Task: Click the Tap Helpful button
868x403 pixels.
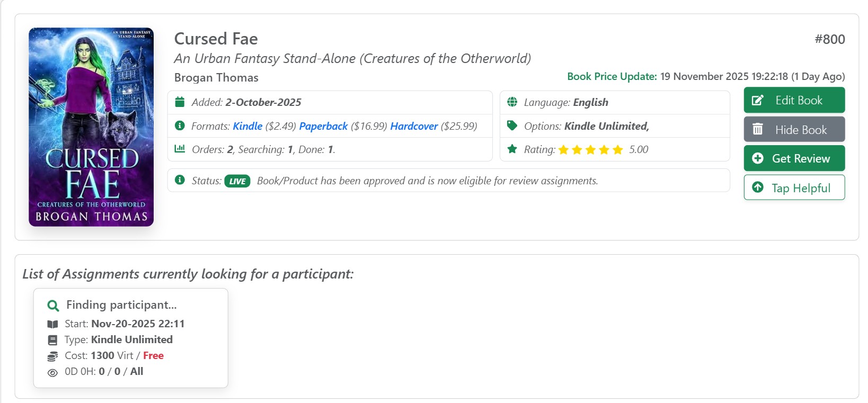Action: (x=794, y=187)
